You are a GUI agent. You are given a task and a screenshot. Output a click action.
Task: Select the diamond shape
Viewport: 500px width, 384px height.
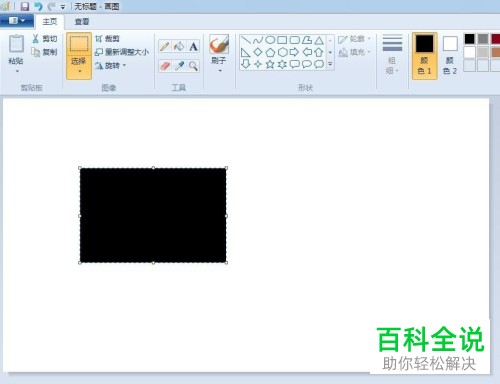(258, 52)
